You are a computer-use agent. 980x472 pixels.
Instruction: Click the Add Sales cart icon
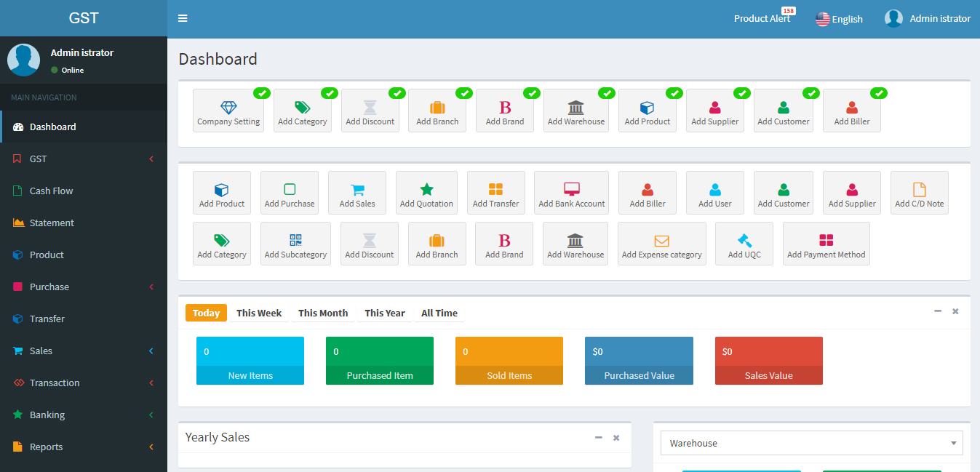point(357,190)
